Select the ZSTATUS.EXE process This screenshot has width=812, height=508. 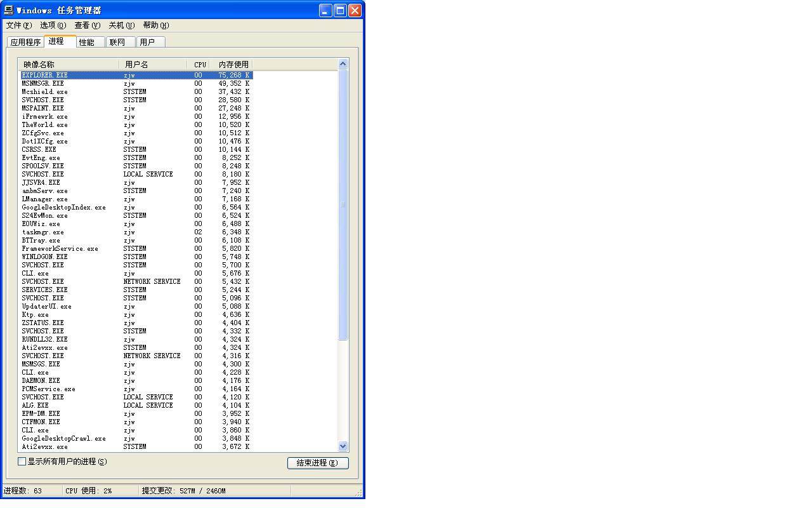click(136, 323)
